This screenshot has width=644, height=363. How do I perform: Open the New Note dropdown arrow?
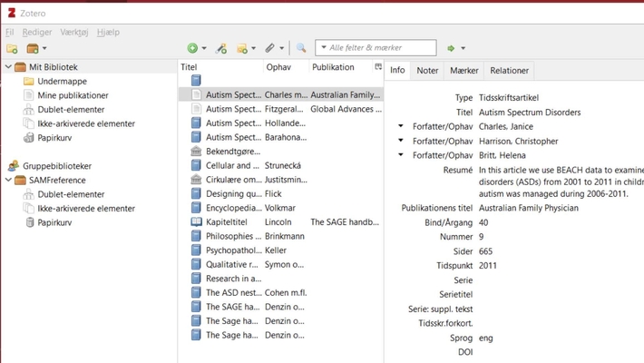point(253,48)
